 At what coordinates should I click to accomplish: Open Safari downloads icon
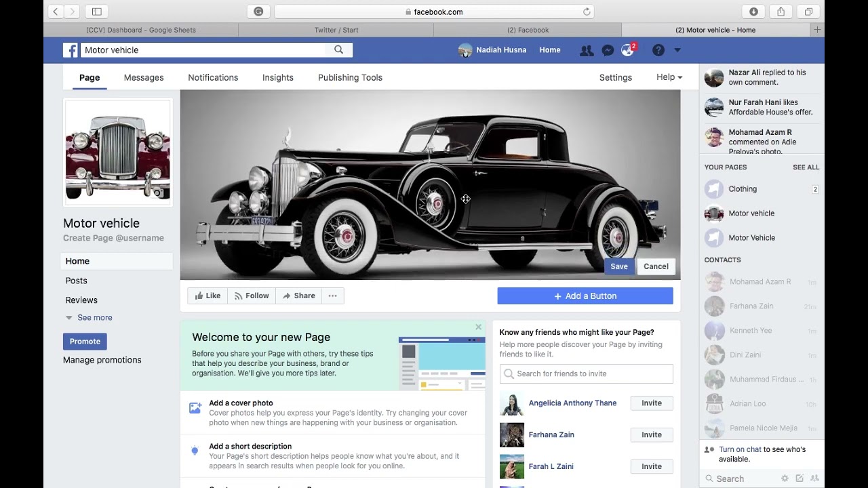coord(753,12)
